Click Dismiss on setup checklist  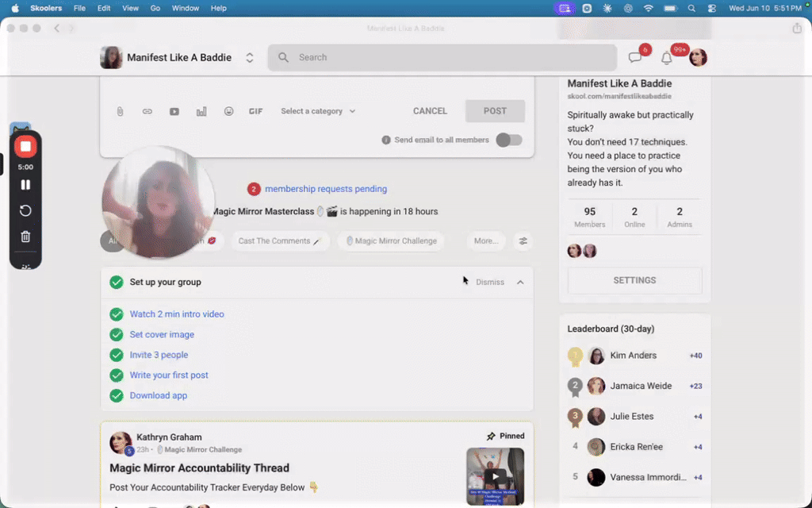click(490, 283)
